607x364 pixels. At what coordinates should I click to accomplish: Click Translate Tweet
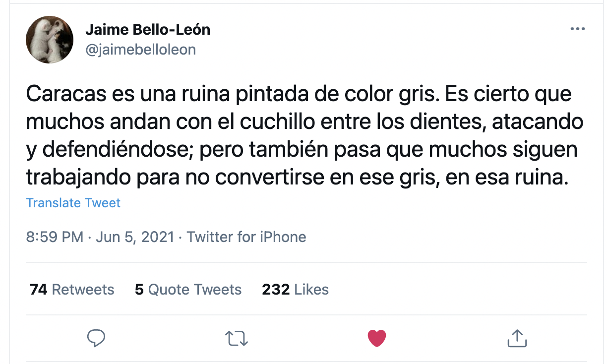point(73,203)
